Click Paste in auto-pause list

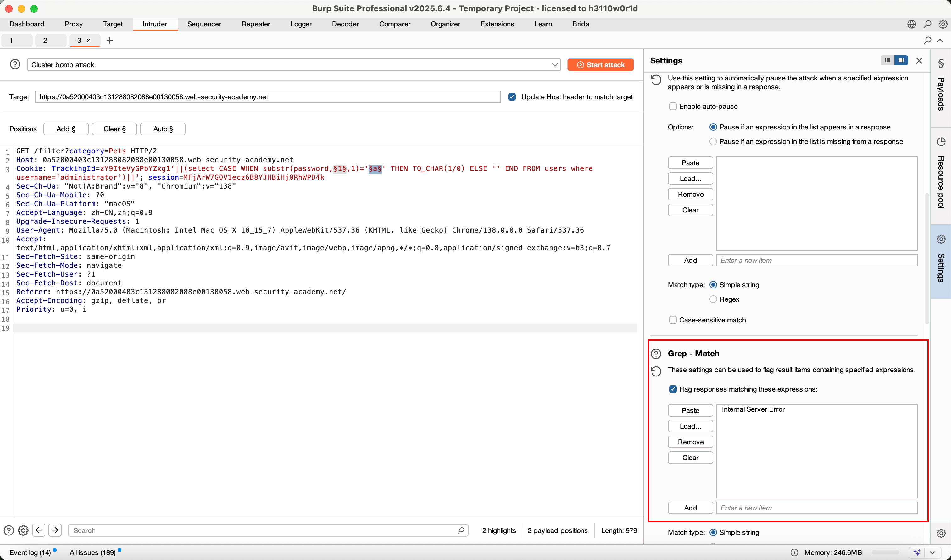pos(690,163)
